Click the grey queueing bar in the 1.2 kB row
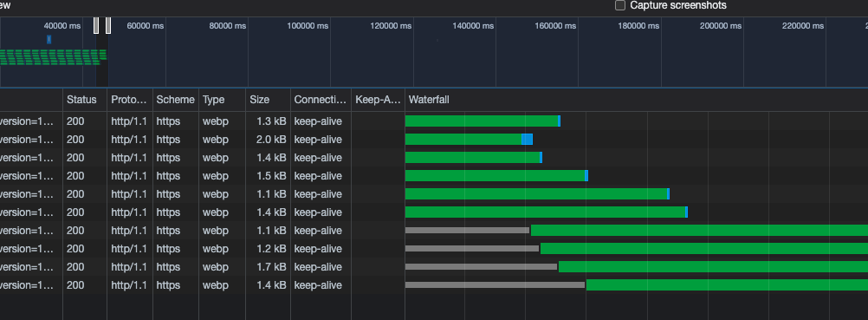 (472, 249)
